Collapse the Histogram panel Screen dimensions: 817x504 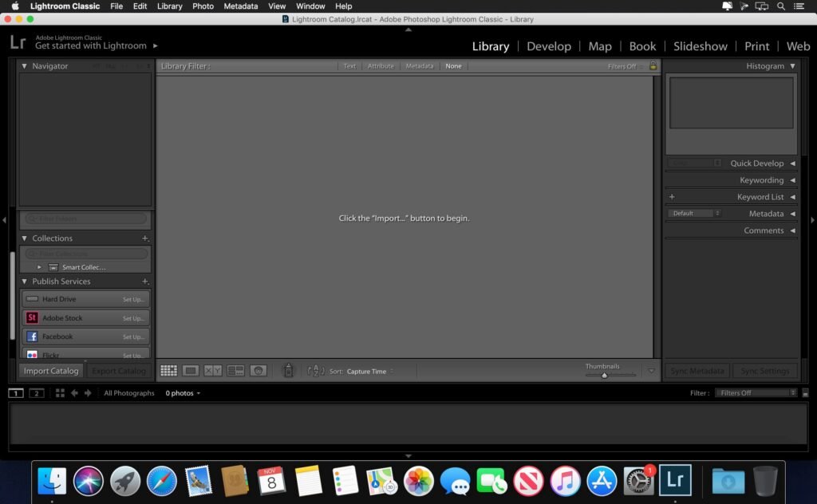(x=792, y=66)
